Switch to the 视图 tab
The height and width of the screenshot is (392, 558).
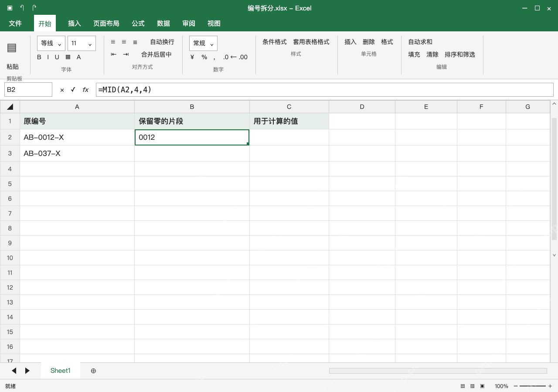coord(214,24)
